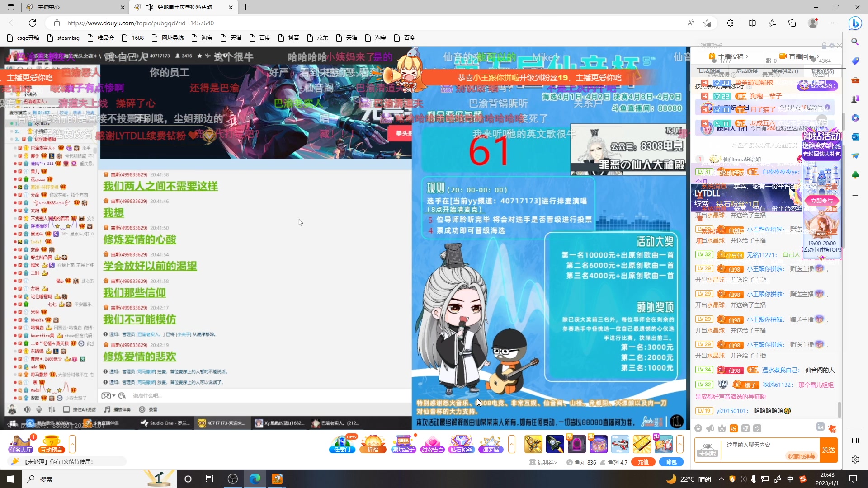Viewport: 868px width, 488px height.
Task: Send the red airplane gift
Action: [620, 444]
